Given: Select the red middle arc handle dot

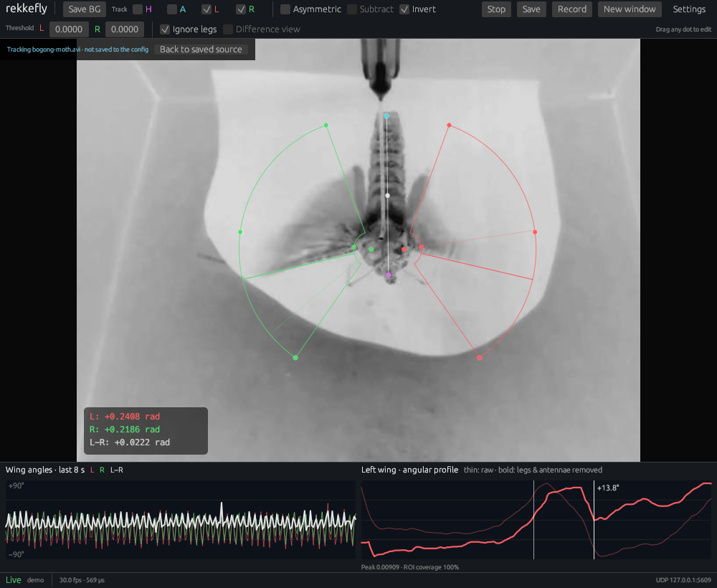Looking at the screenshot, I should pos(535,232).
